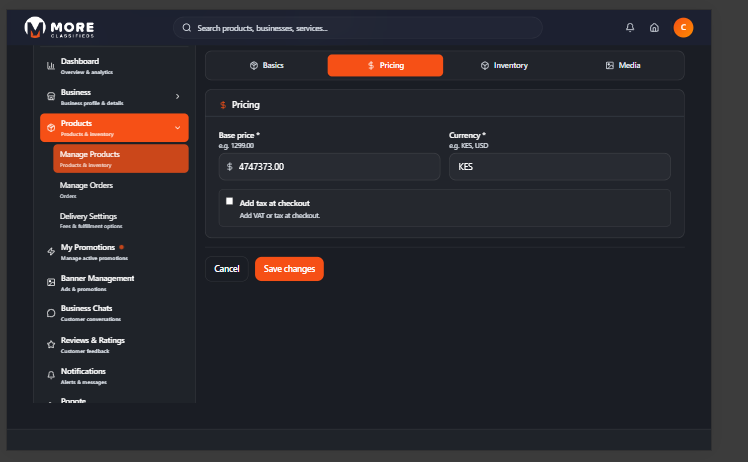
Task: Open the Media tab
Action: (623, 65)
